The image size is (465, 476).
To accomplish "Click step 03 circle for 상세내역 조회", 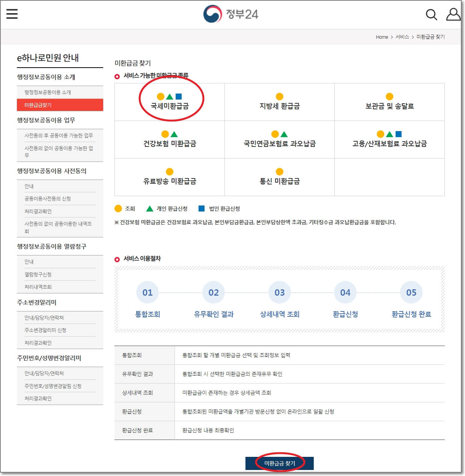I will (x=280, y=292).
